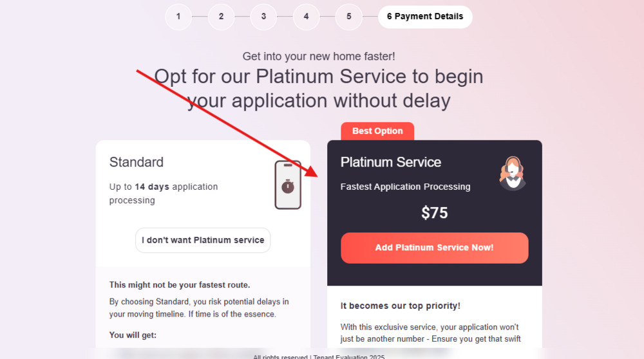Click the phone stopwatch icon
The image size is (644, 359).
point(288,185)
